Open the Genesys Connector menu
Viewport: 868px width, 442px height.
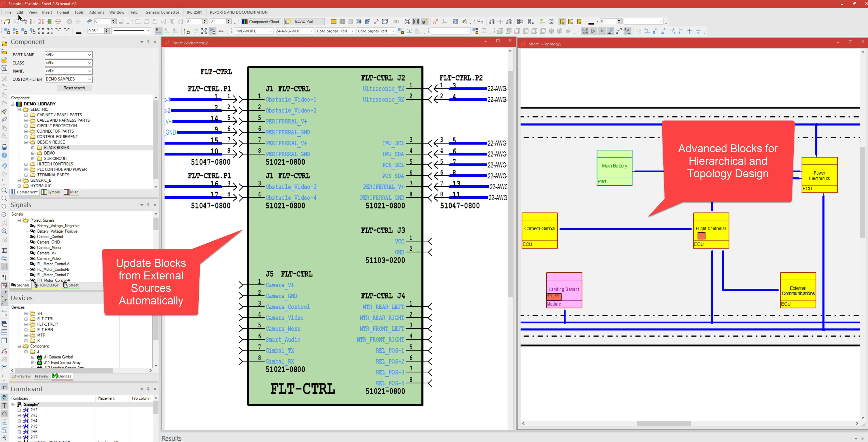(x=162, y=12)
